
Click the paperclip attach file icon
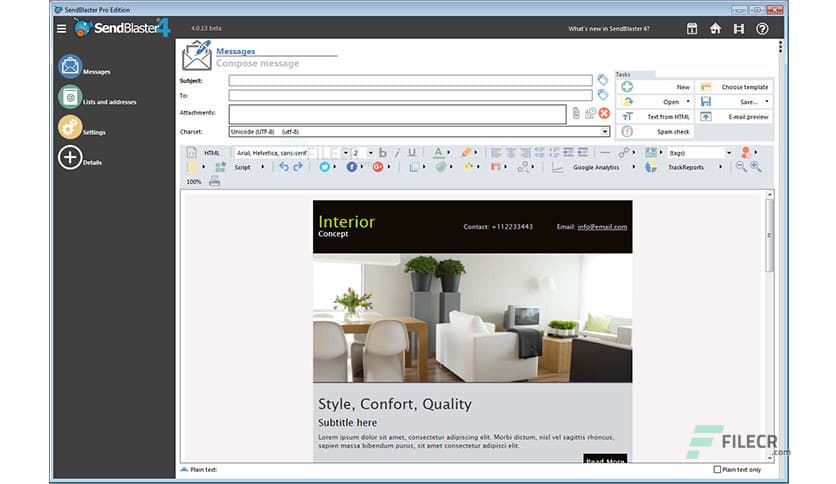(576, 113)
